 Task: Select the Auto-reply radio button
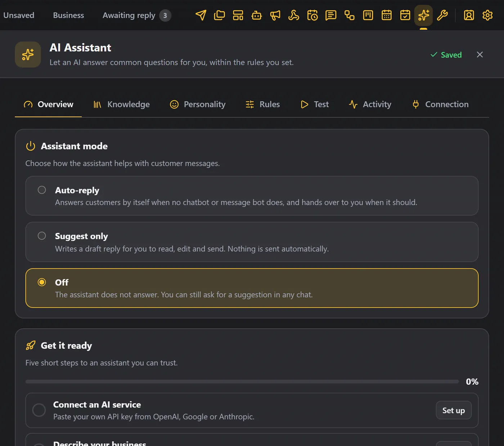(42, 190)
